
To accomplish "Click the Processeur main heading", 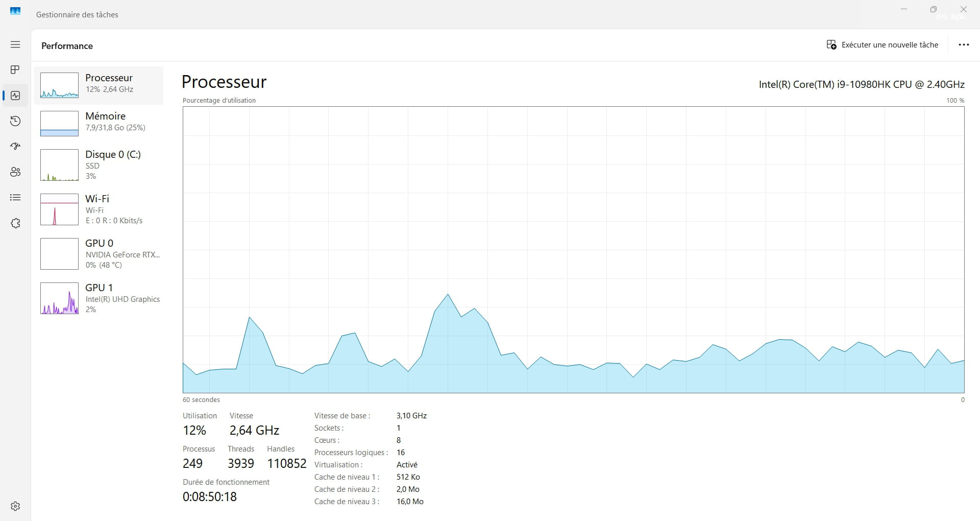I will point(224,82).
